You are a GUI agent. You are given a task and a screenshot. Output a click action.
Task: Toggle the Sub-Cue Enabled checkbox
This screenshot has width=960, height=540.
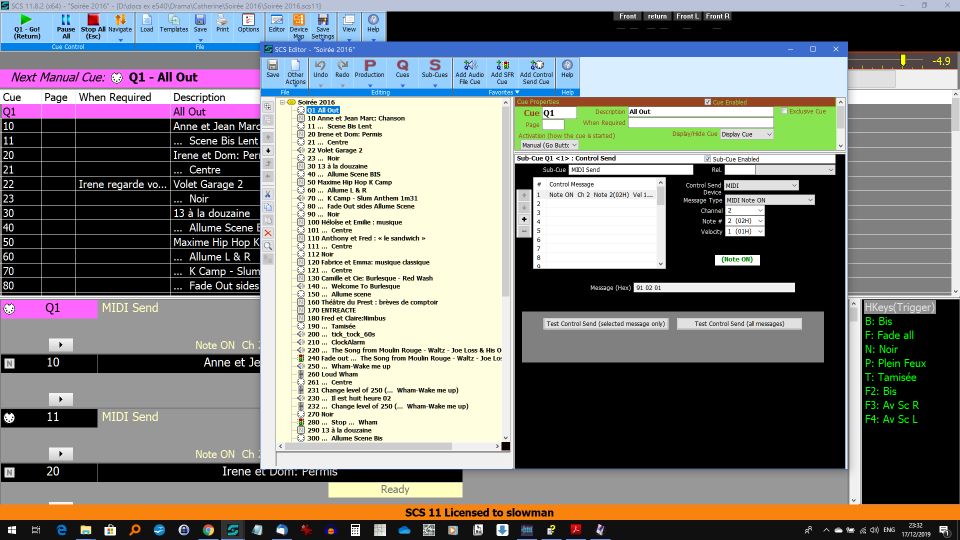(x=708, y=159)
